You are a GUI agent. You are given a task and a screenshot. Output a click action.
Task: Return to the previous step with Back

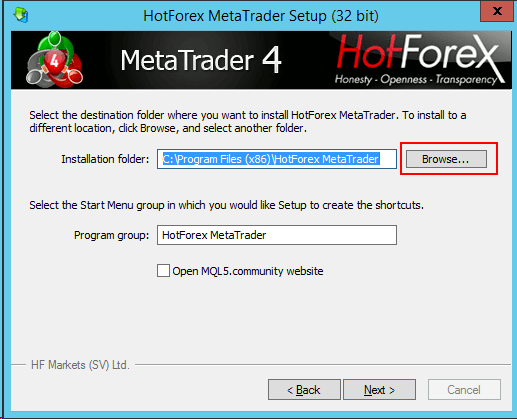coord(304,389)
